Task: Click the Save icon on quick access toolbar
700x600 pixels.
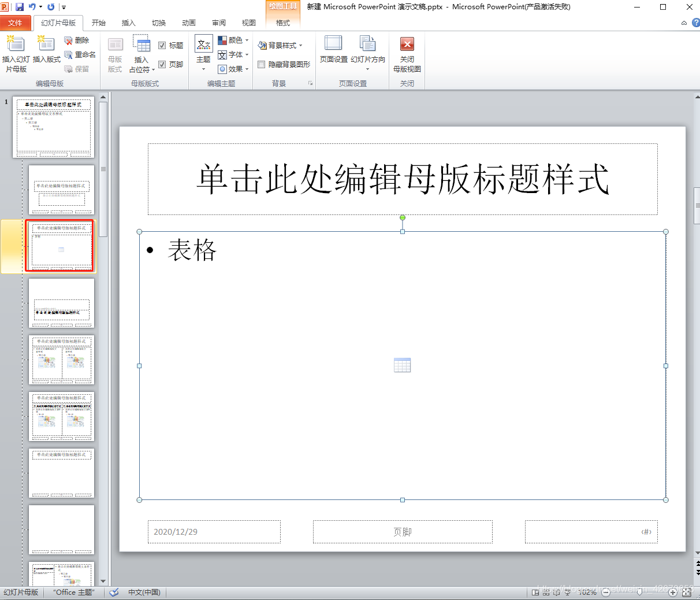Action: coord(20,6)
